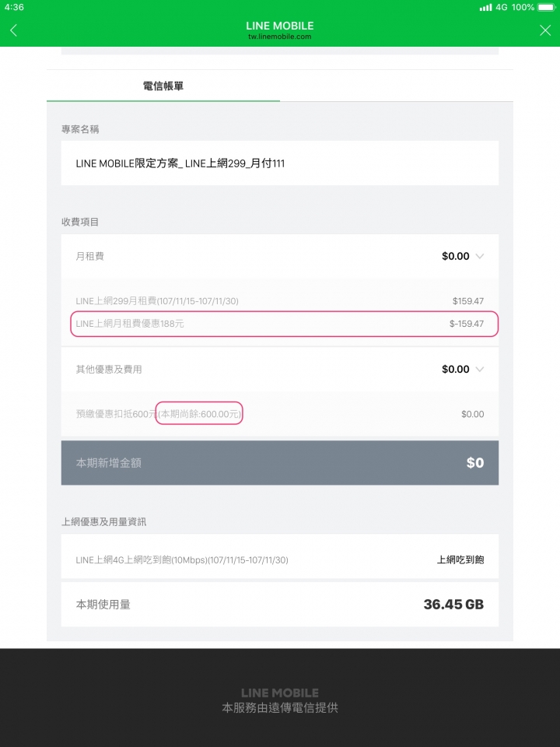Tap the back arrow in header
Screen dimensions: 560x747
[13, 30]
